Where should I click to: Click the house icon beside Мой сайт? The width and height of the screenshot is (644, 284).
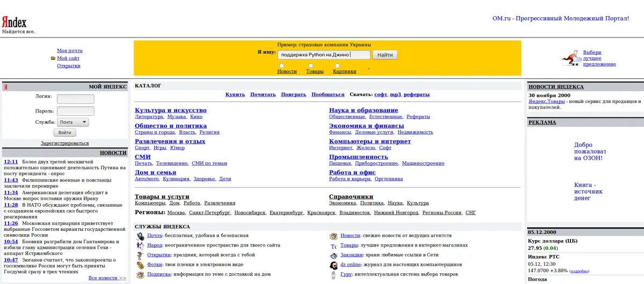[x=53, y=58]
